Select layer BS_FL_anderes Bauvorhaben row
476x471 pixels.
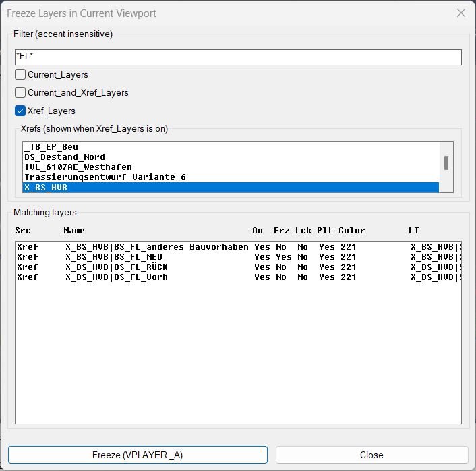(156, 247)
